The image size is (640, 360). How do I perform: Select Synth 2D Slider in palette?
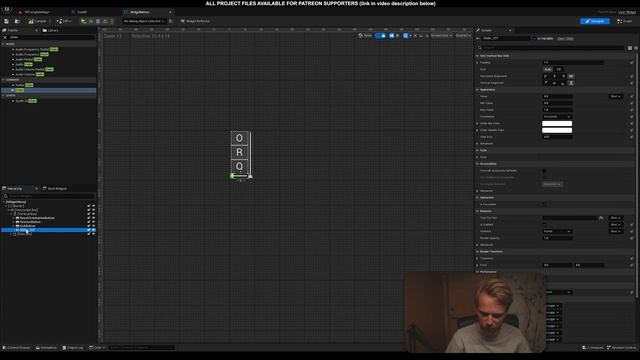pyautogui.click(x=24, y=100)
